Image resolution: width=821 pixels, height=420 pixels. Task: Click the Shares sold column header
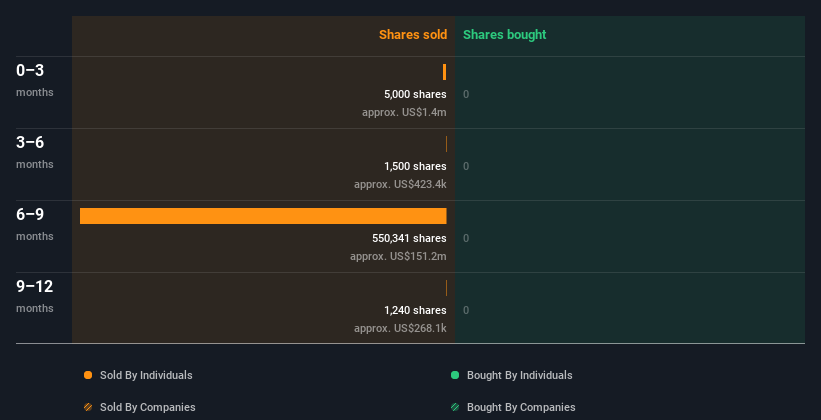pos(413,35)
